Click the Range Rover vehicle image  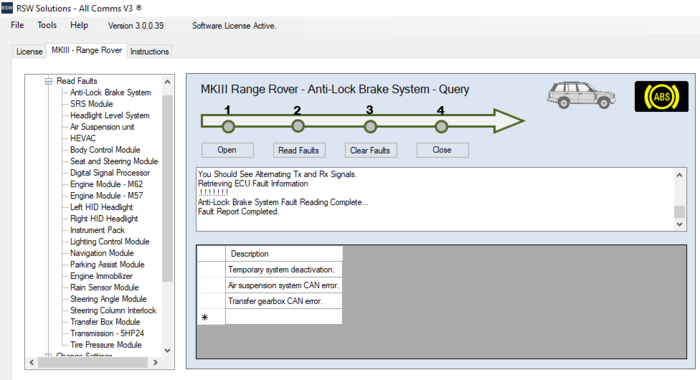pos(581,95)
